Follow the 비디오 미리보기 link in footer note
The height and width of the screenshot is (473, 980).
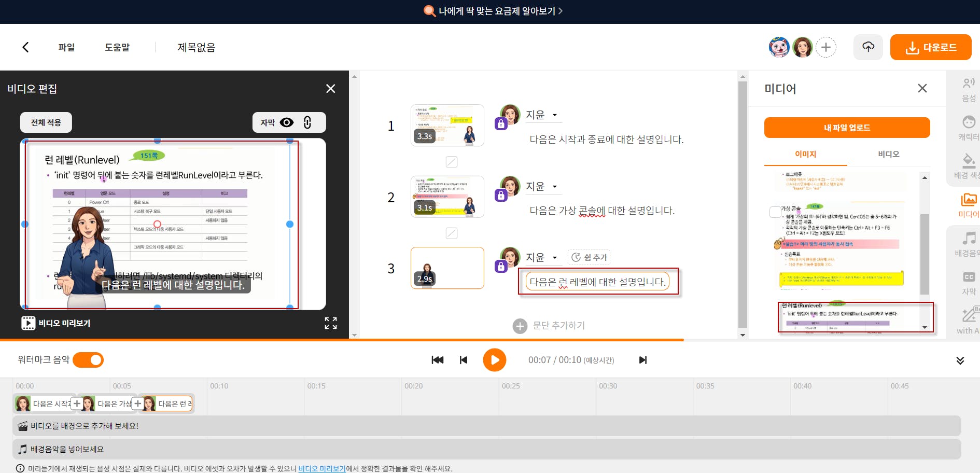click(x=322, y=468)
